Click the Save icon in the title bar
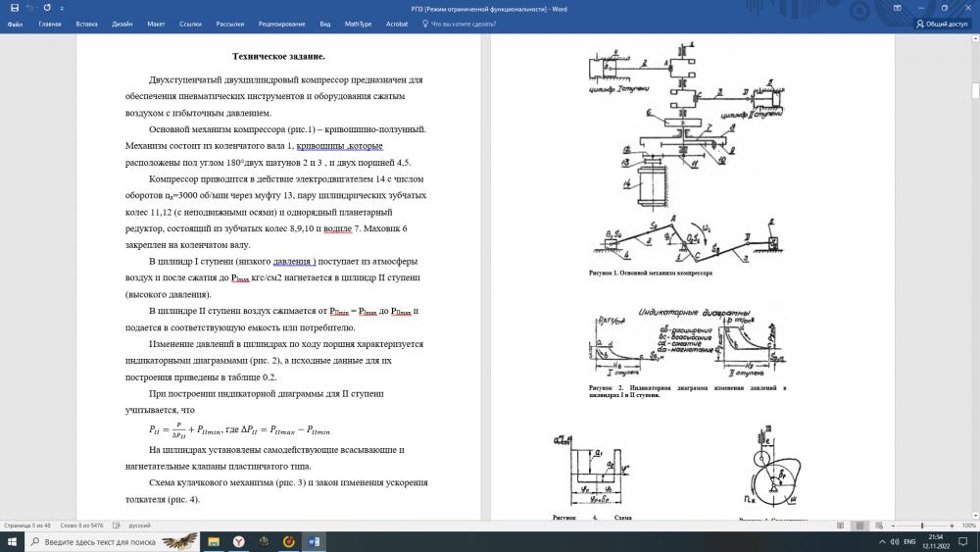The width and height of the screenshot is (980, 552). (x=15, y=8)
